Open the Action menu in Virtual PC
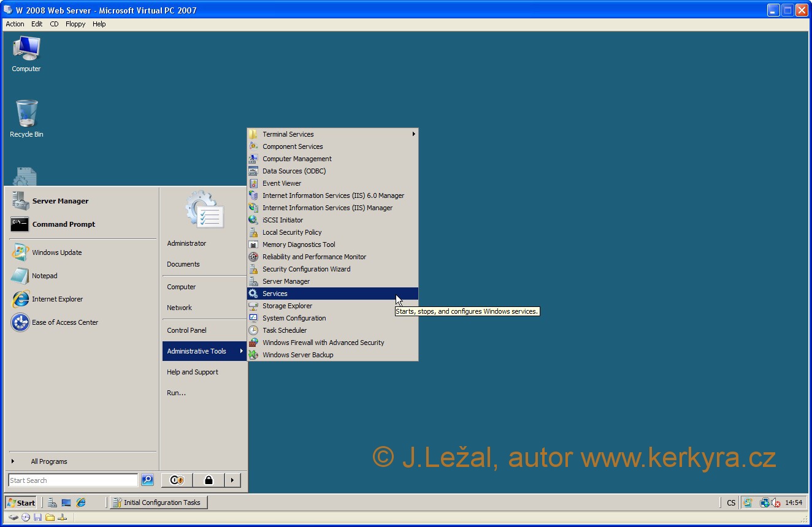The image size is (812, 527). (15, 24)
